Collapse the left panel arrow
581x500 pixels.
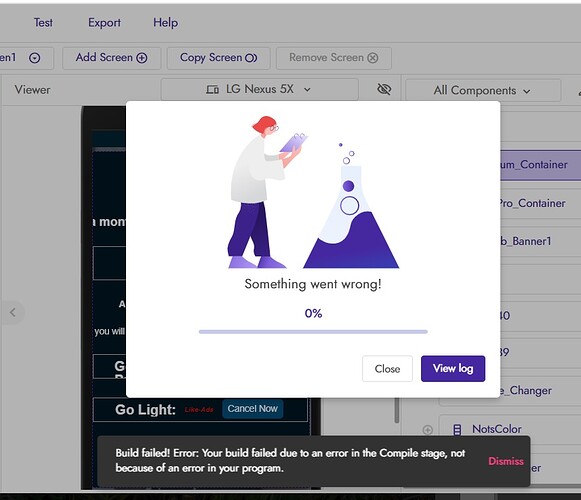click(13, 312)
